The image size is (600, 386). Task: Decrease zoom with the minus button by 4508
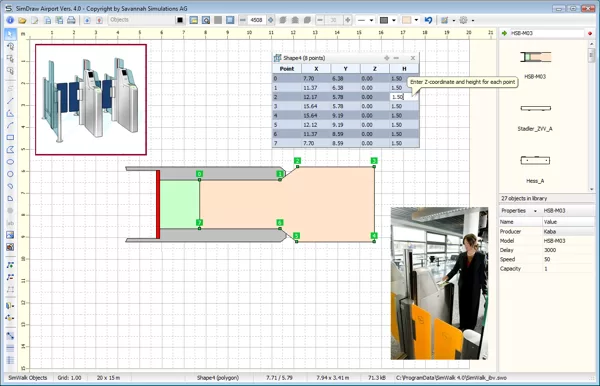[243, 20]
